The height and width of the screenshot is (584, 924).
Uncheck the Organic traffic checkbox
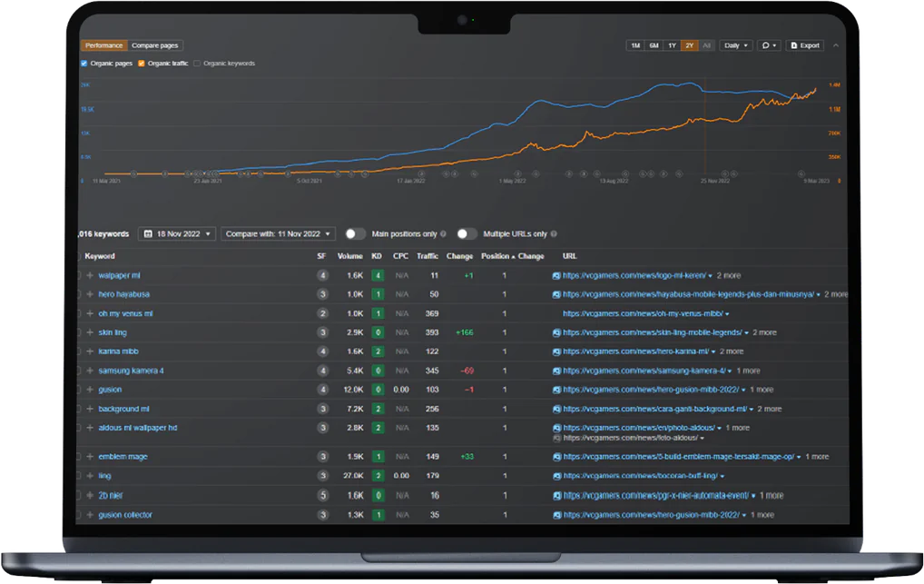142,63
